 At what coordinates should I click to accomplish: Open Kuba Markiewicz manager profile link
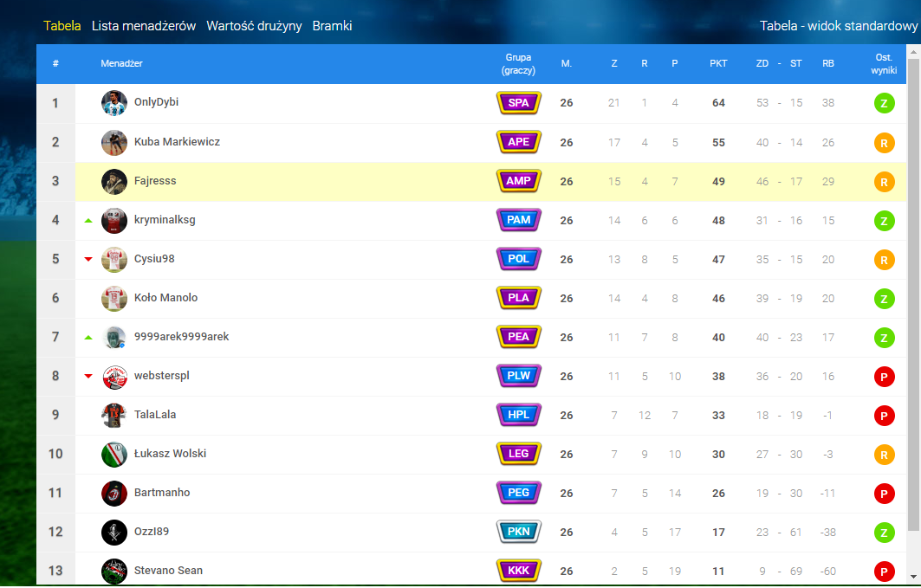[x=177, y=142]
